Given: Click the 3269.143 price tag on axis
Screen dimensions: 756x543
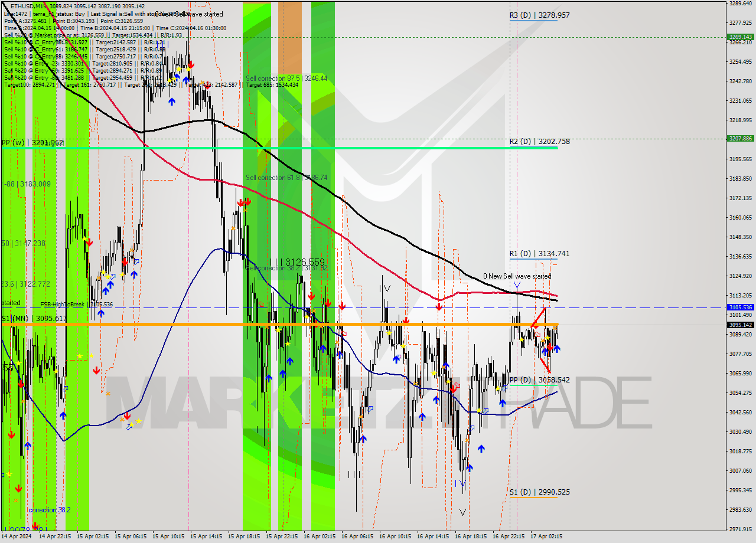Looking at the screenshot, I should pyautogui.click(x=740, y=37).
